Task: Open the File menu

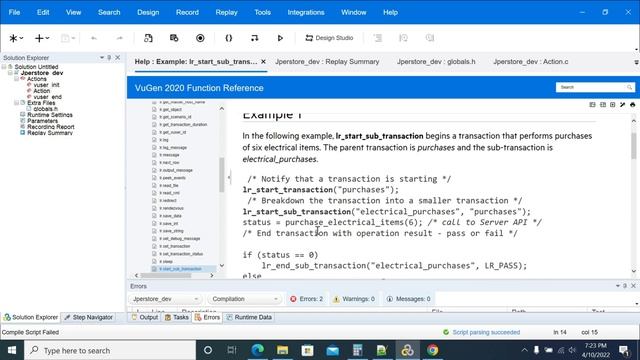Action: [14, 12]
